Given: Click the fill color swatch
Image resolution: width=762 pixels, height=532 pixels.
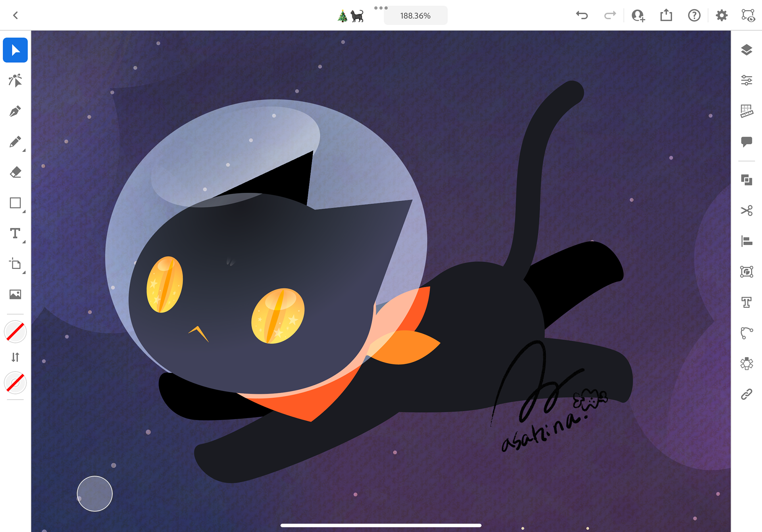Looking at the screenshot, I should coord(15,332).
